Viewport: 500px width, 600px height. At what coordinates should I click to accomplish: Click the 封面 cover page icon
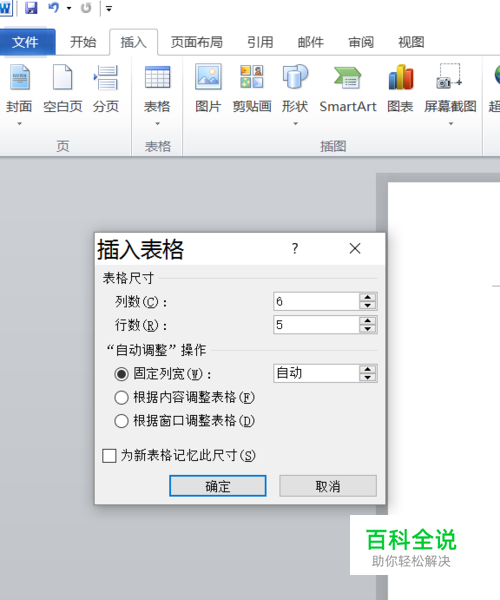(20, 77)
